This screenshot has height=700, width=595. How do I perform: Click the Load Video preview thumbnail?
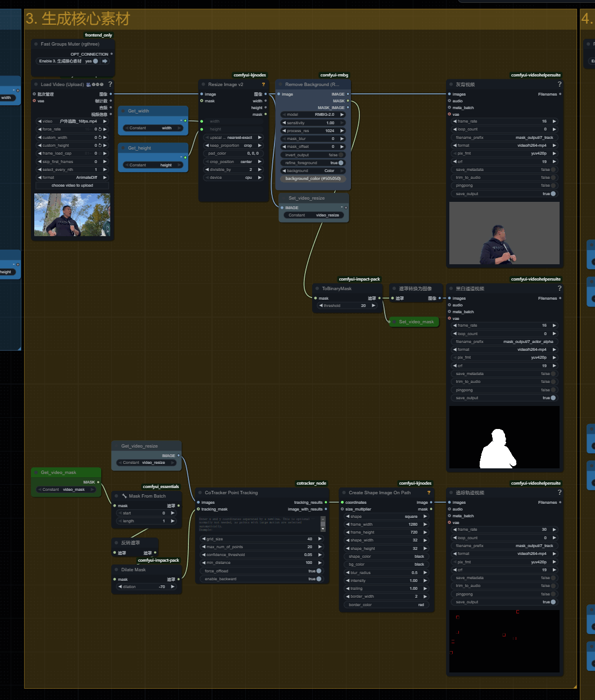pos(72,215)
